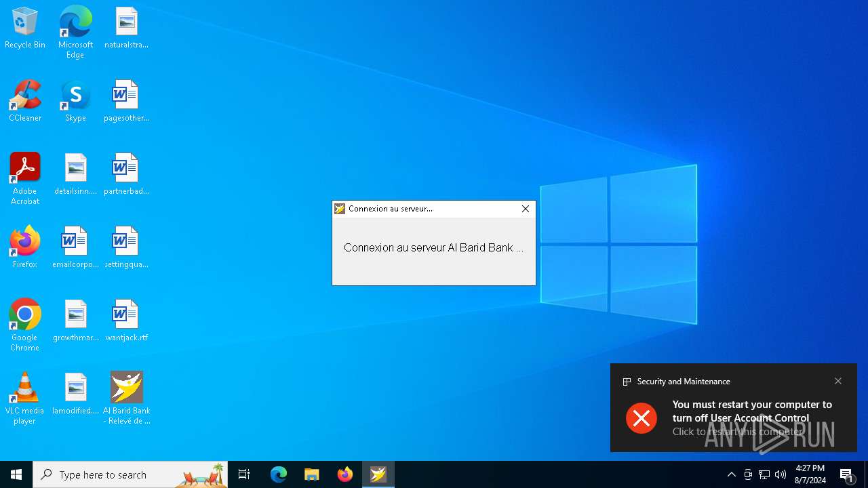Click the Security and Maintenance notification header

[x=684, y=382]
